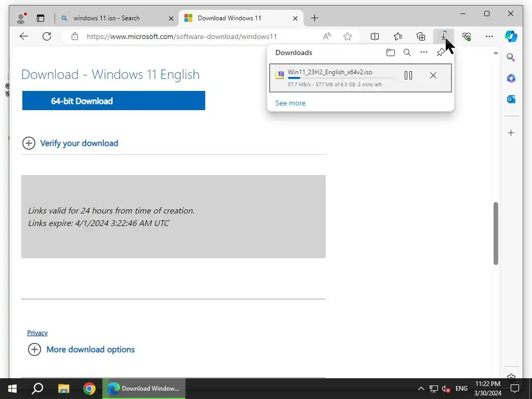The image size is (532, 399).
Task: Go back using the back arrow
Action: click(24, 36)
